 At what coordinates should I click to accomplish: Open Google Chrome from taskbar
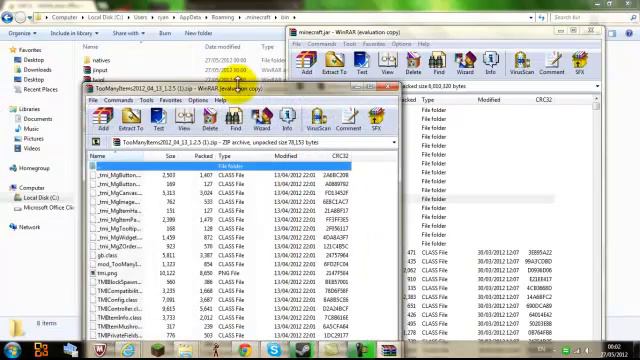pyautogui.click(x=245, y=350)
